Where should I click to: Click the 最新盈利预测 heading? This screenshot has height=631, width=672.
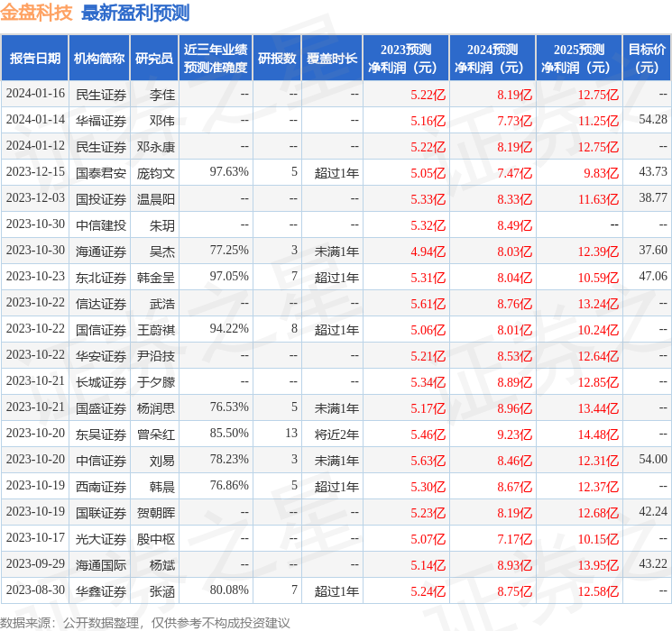click(135, 13)
